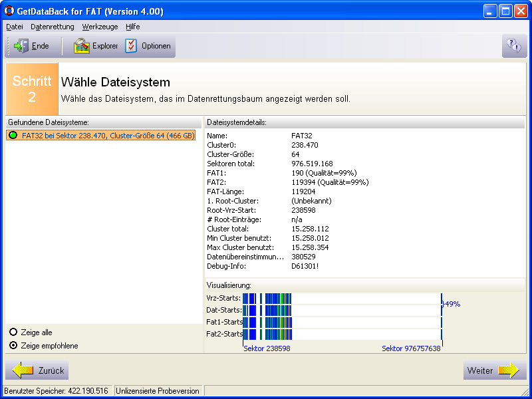
Task: Open Explorer via its magnifier icon
Action: tap(82, 46)
